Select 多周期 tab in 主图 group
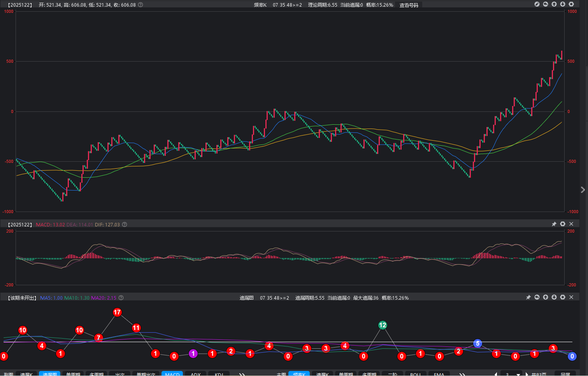This screenshot has width=588, height=376. click(369, 374)
